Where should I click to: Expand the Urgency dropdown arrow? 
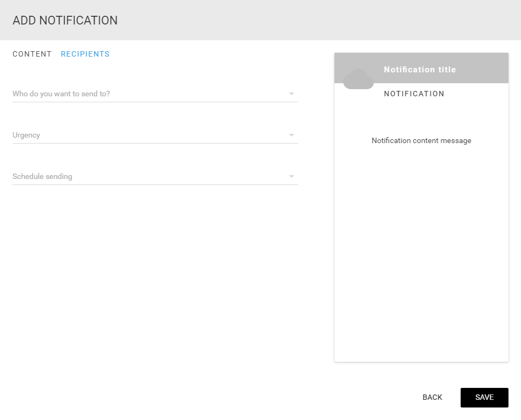click(x=291, y=135)
